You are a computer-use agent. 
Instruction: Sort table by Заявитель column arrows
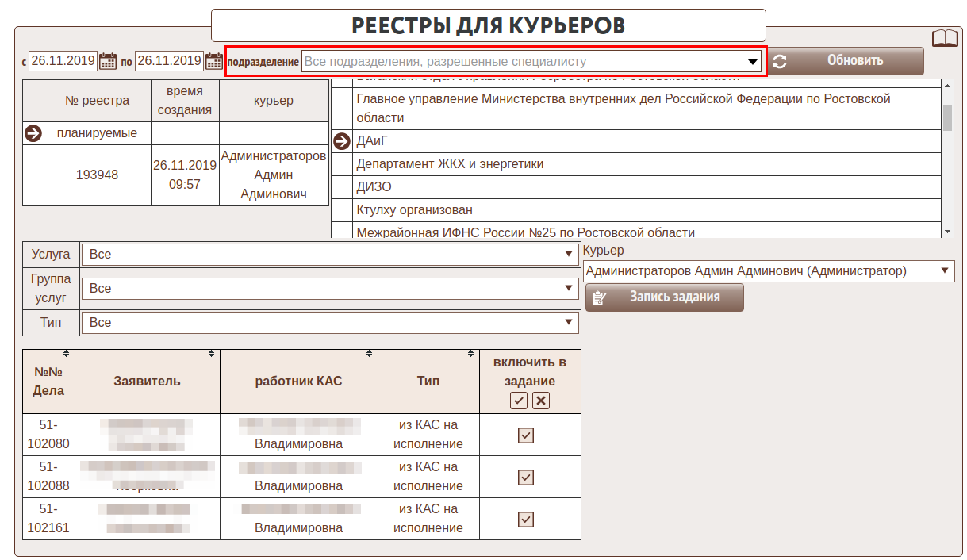211,354
